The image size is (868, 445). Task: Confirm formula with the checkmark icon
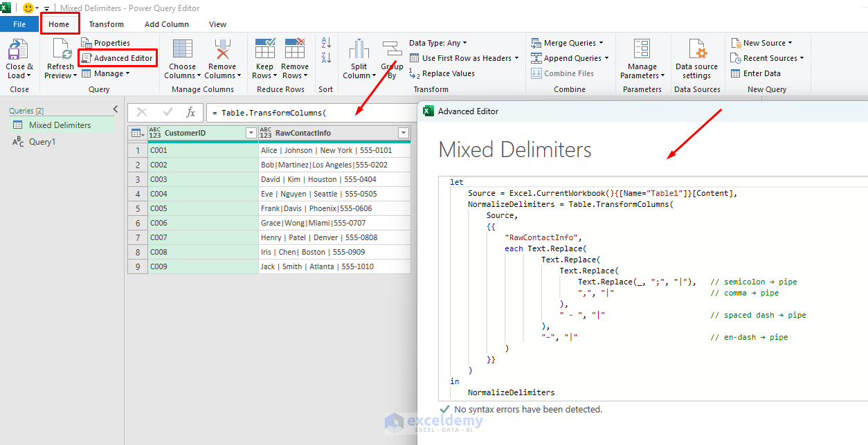click(168, 112)
